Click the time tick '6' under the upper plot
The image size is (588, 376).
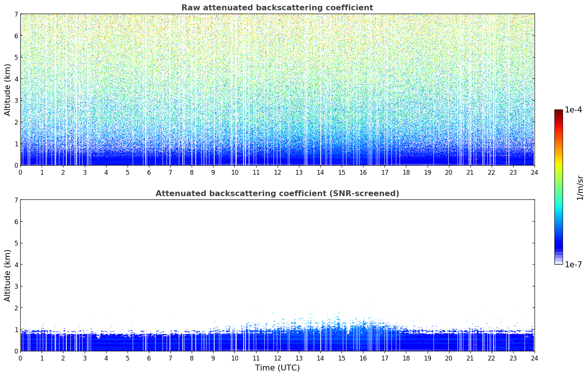[149, 173]
